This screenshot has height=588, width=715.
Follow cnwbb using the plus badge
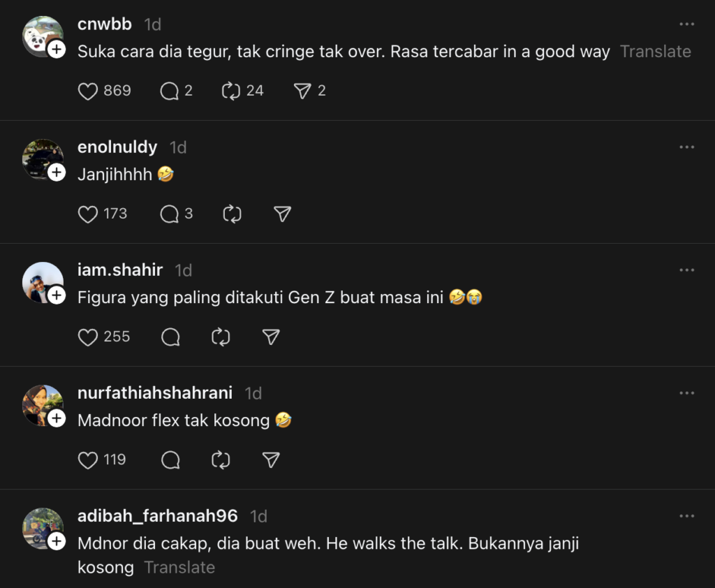tap(57, 50)
